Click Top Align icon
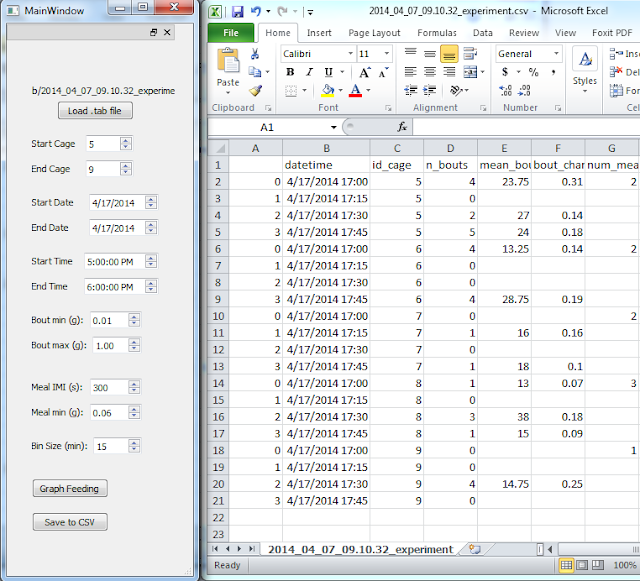This screenshot has width=640, height=581. click(x=410, y=53)
